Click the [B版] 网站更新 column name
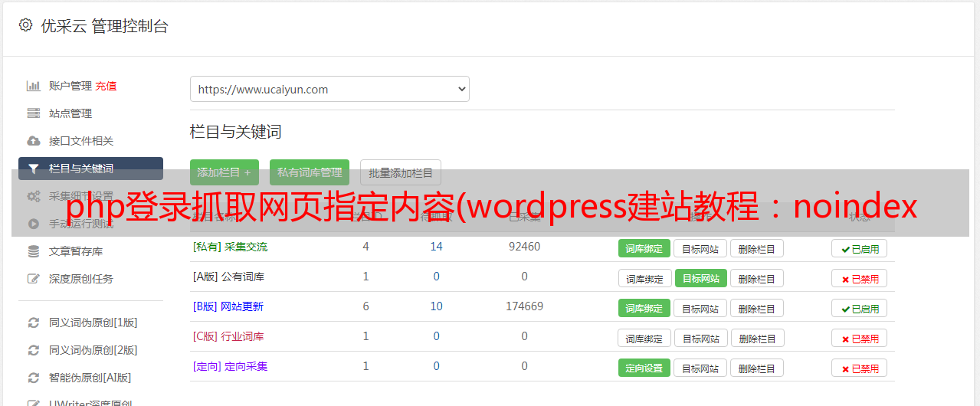Image resolution: width=980 pixels, height=406 pixels. tap(228, 306)
